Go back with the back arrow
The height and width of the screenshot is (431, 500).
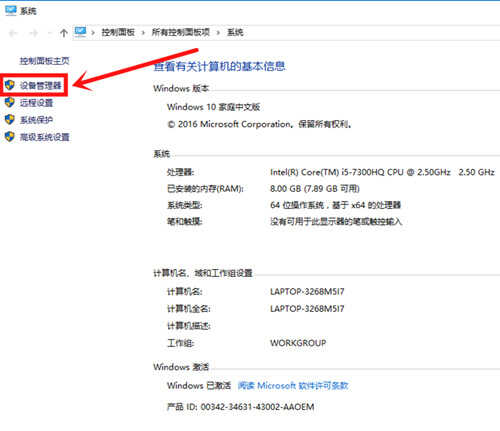click(x=14, y=33)
